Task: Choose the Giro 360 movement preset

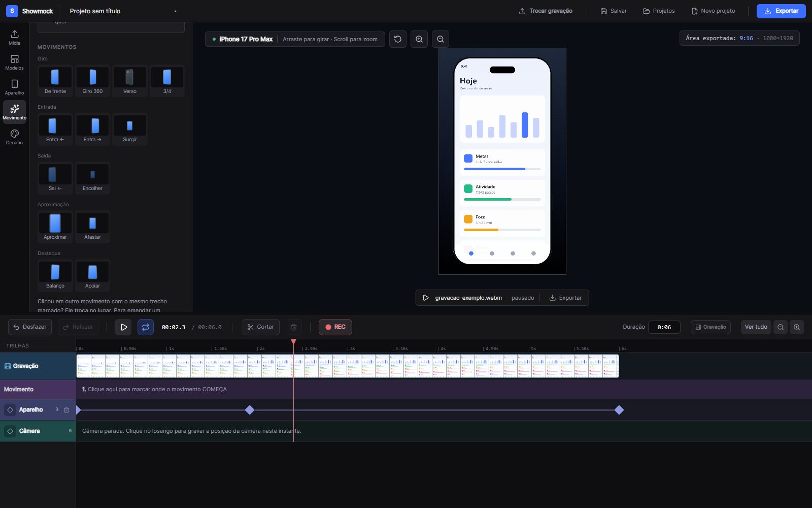Action: click(92, 81)
